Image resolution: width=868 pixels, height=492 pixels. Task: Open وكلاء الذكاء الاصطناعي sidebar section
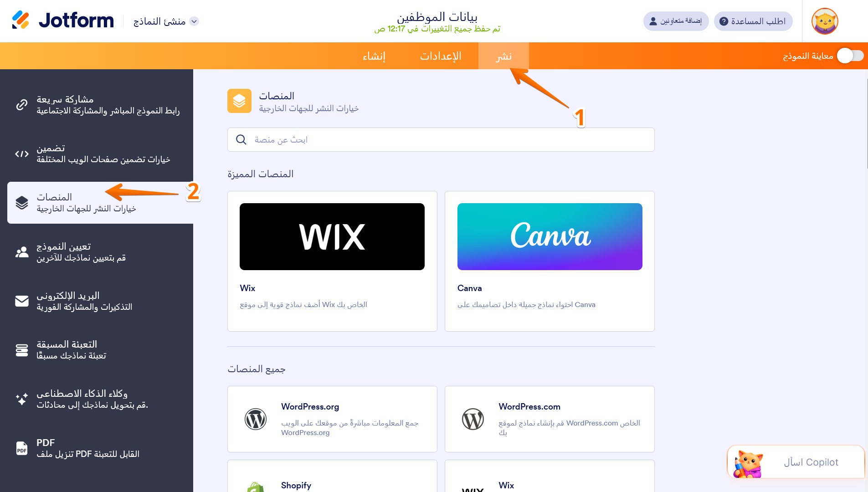point(100,399)
